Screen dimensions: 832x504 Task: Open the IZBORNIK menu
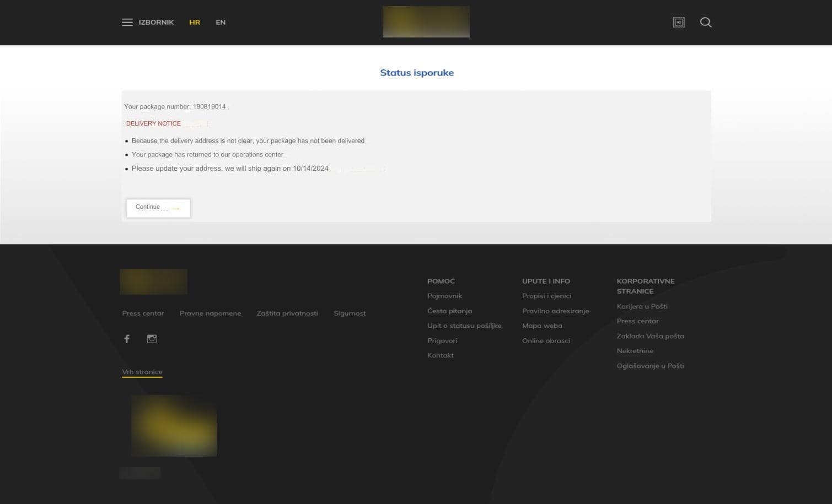156,22
